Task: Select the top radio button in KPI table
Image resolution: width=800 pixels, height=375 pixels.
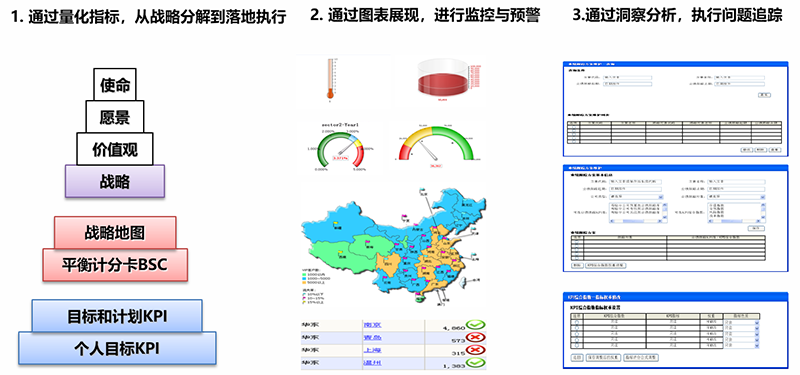Action: pos(577,322)
